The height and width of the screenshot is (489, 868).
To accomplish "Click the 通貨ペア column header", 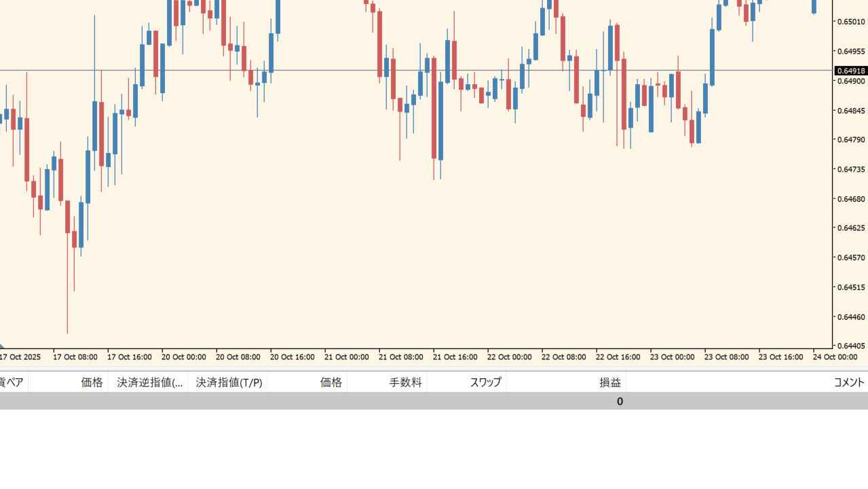I will coord(12,382).
